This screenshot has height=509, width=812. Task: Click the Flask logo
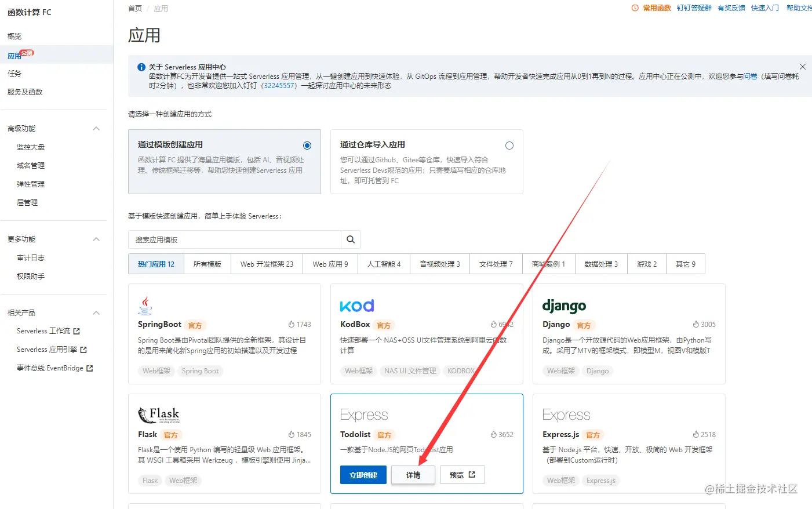pyautogui.click(x=159, y=415)
